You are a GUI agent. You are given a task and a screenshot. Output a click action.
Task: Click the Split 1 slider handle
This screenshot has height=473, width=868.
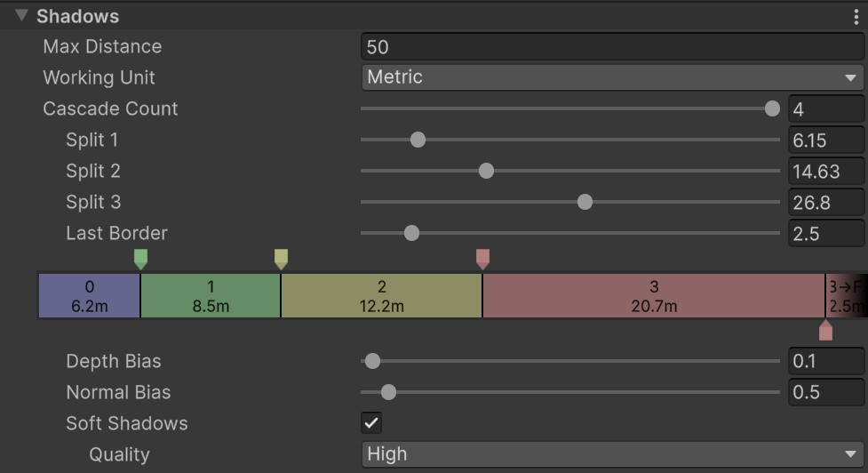(x=418, y=140)
